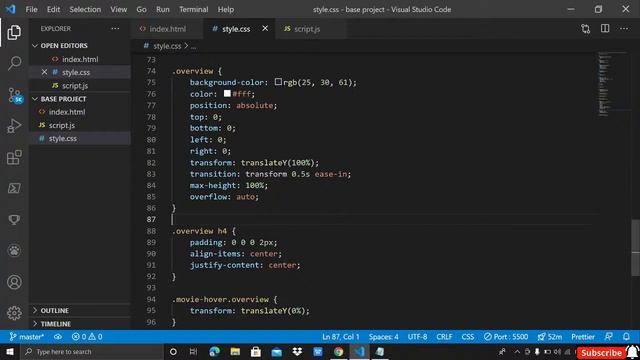This screenshot has width=640, height=360.
Task: Change encoding via UTF-8 status item
Action: click(417, 337)
